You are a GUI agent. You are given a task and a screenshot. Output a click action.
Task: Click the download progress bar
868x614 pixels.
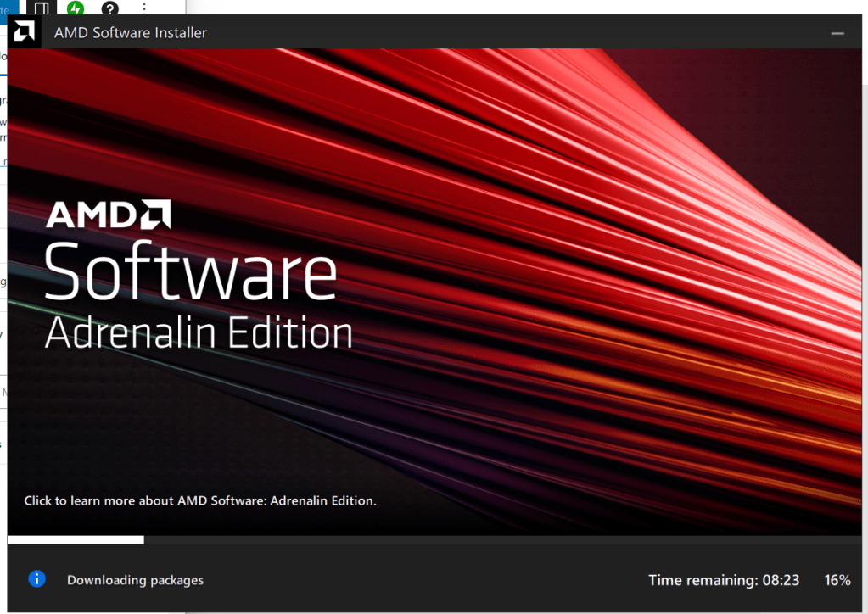[x=434, y=540]
